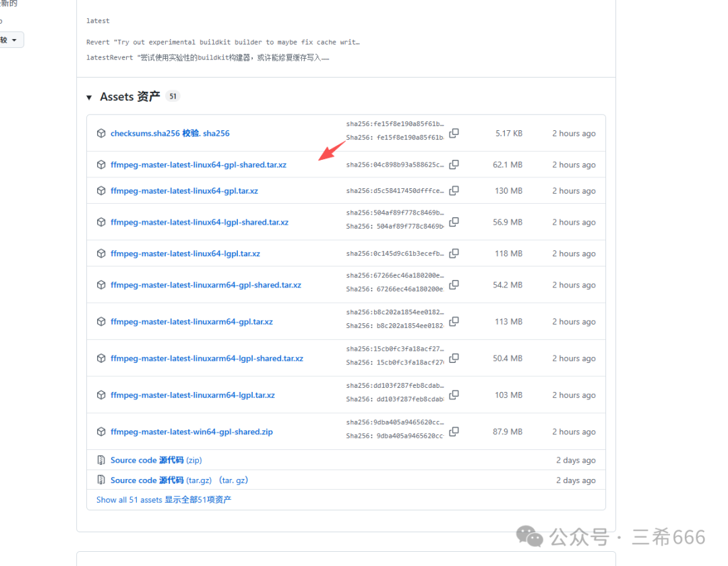Click package icon beside linux64-gpl.tar.xz
728x566 pixels.
coord(101,190)
